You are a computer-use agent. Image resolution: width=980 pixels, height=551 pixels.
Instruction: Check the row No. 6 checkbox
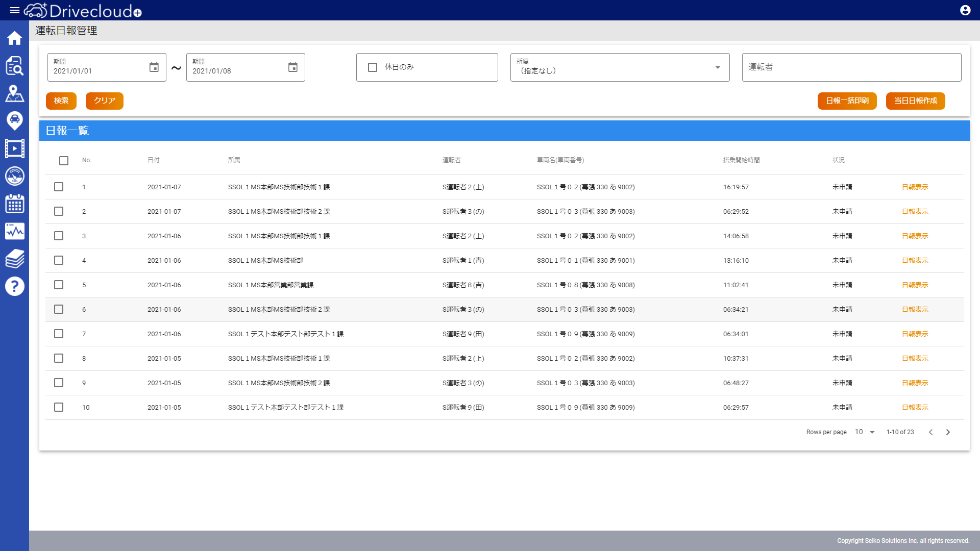[x=59, y=309]
